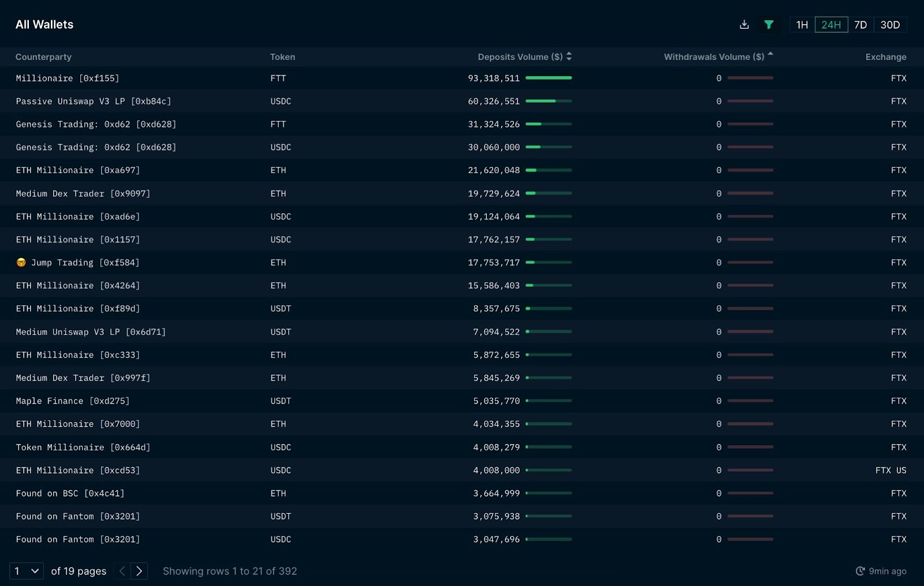Open Token Millionaire [0x664d] wallet
This screenshot has height=586, width=924.
click(83, 447)
